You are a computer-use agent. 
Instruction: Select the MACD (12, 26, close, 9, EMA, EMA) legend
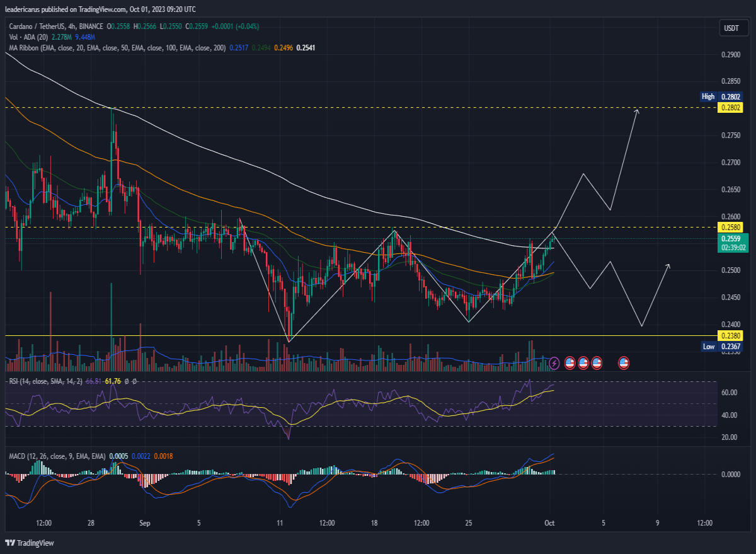pyautogui.click(x=57, y=455)
